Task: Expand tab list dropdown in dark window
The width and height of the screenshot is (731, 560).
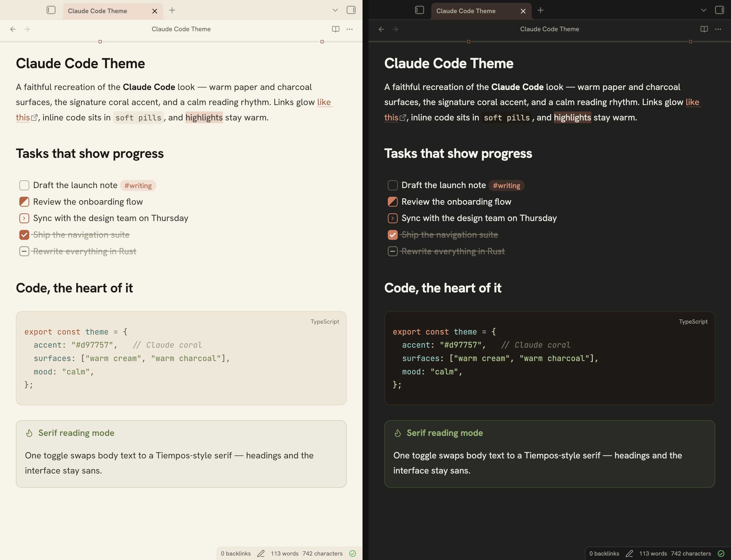Action: (x=704, y=10)
